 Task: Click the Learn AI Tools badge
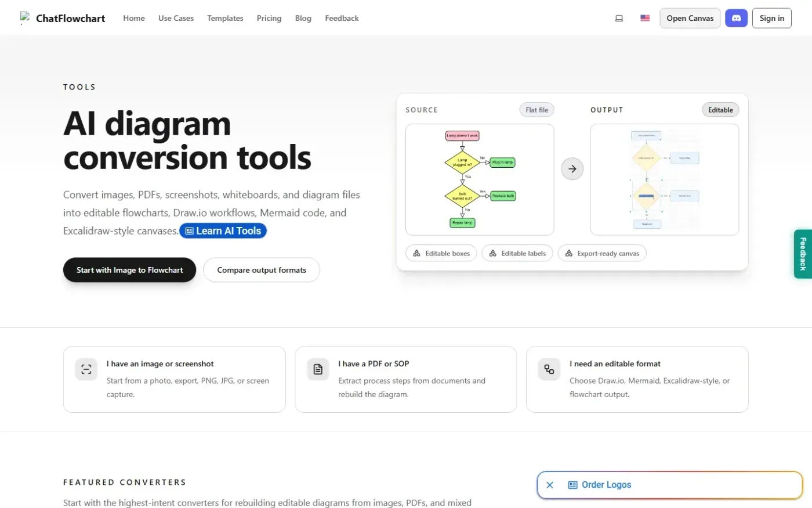[x=223, y=231]
